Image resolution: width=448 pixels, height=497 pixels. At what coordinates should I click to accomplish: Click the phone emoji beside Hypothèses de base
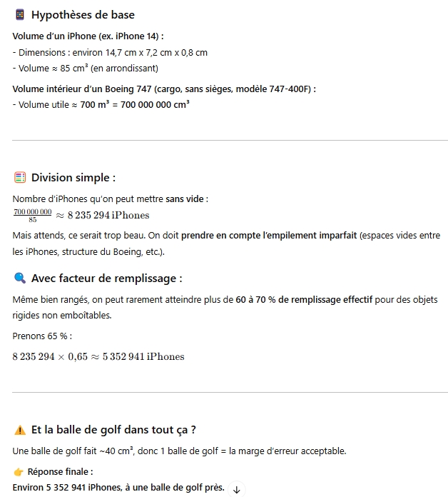coord(20,15)
